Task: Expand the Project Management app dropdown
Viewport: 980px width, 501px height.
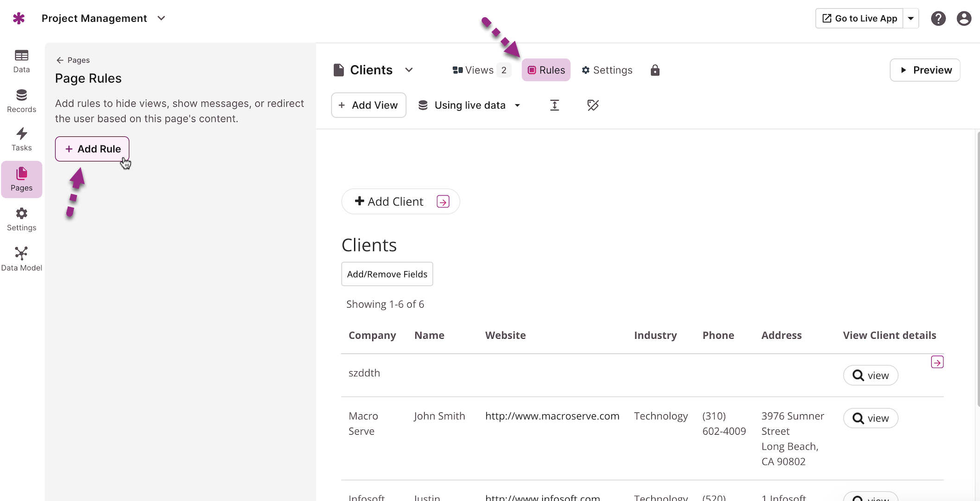Action: 161,18
